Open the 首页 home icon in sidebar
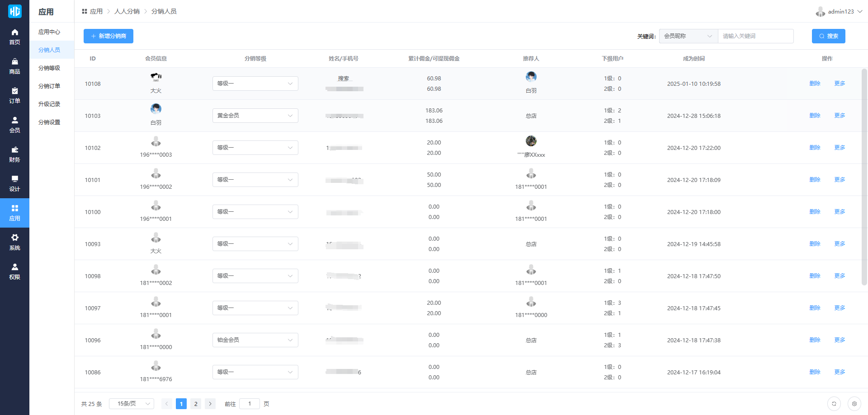The image size is (868, 415). 14,36
